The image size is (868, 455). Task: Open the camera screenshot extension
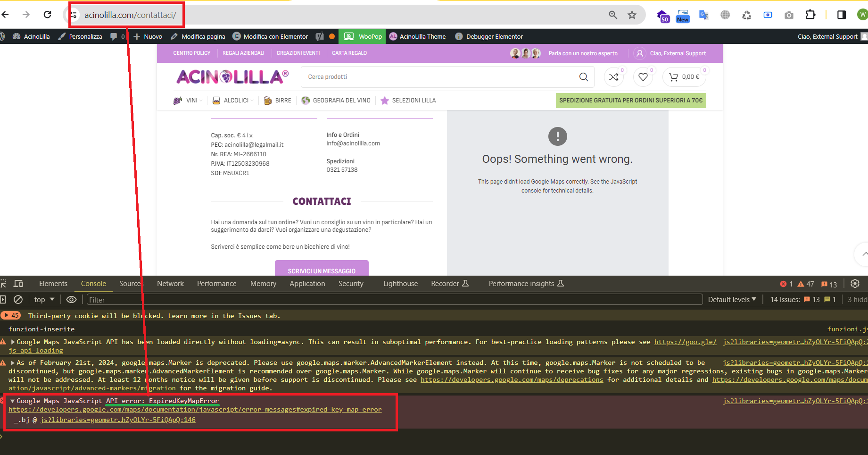pos(789,15)
